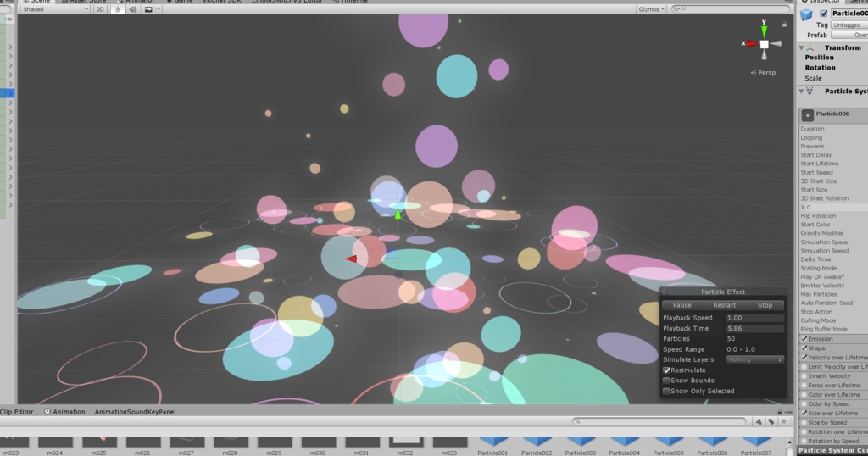Image resolution: width=868 pixels, height=456 pixels.
Task: Click the center cube of the orientation gizmo
Action: pyautogui.click(x=764, y=44)
